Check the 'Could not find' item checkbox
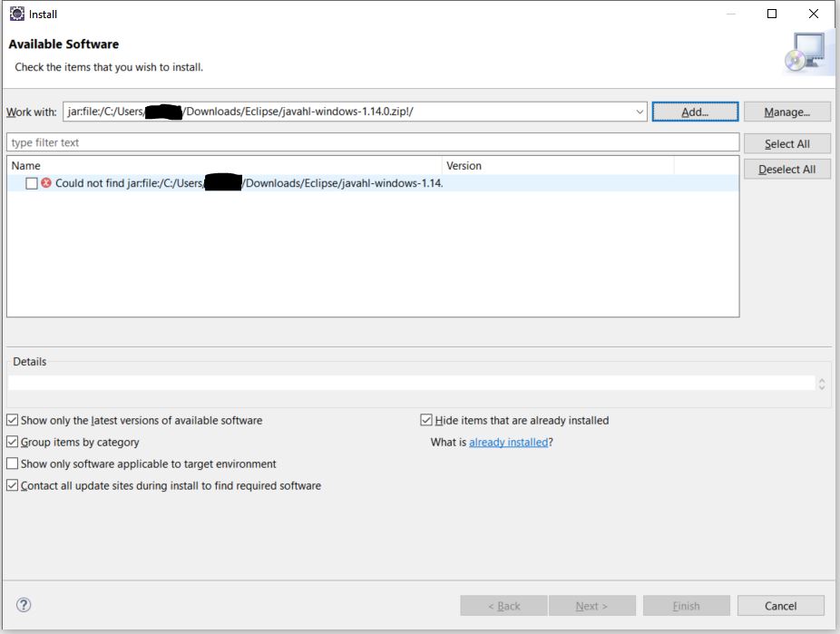This screenshot has height=634, width=840. point(32,183)
